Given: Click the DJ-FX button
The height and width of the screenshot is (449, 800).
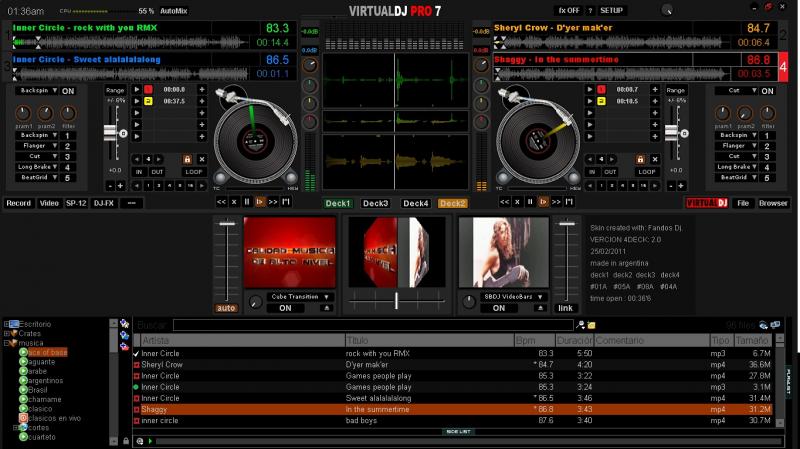Looking at the screenshot, I should coord(104,203).
